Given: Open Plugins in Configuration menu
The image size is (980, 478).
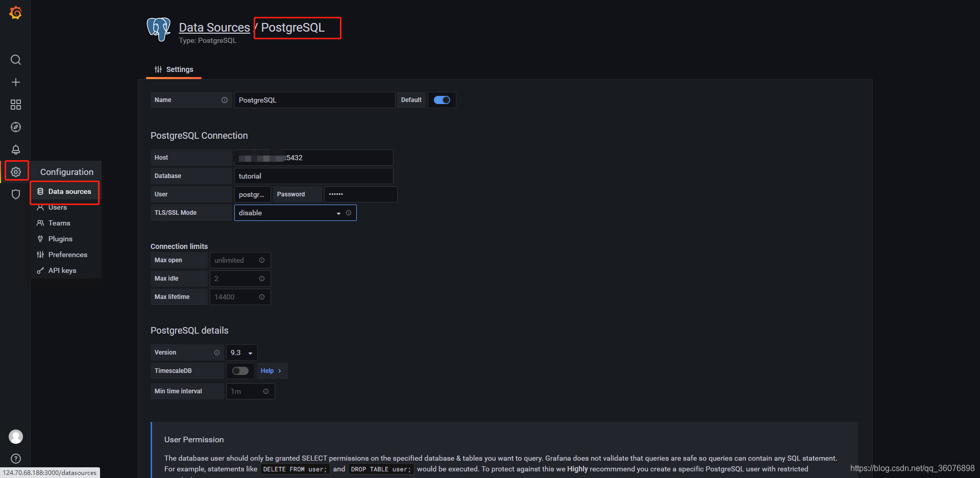Looking at the screenshot, I should 60,239.
